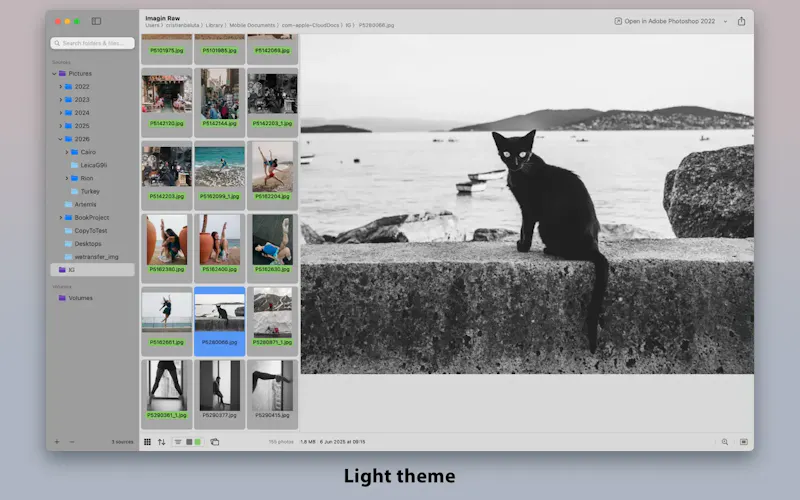Screen dimensions: 800x500
Task: Select thumbnail P5142203_1.jpg
Action: (x=272, y=103)
